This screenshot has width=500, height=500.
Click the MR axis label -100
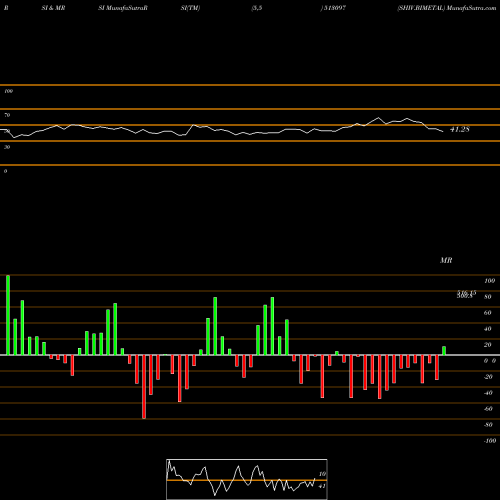490,441
